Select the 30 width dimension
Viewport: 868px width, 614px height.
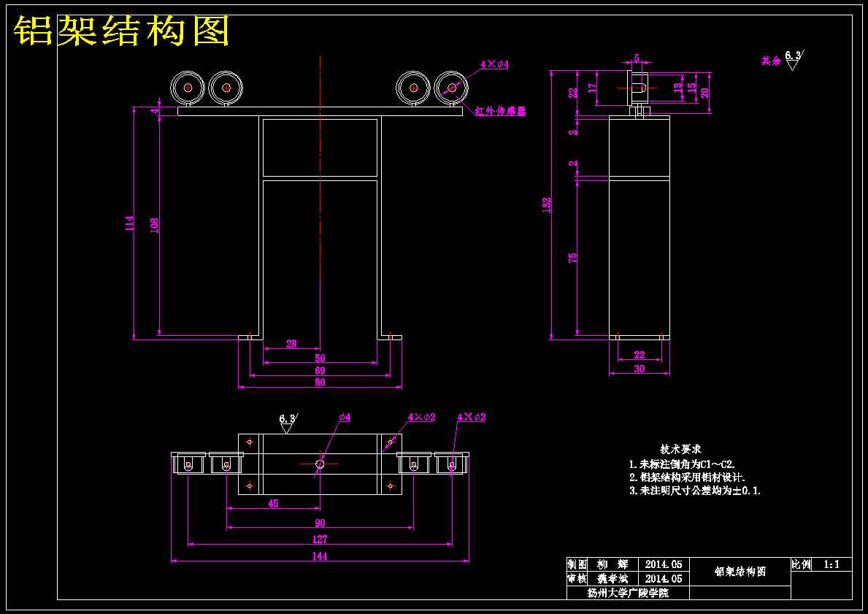(640, 369)
